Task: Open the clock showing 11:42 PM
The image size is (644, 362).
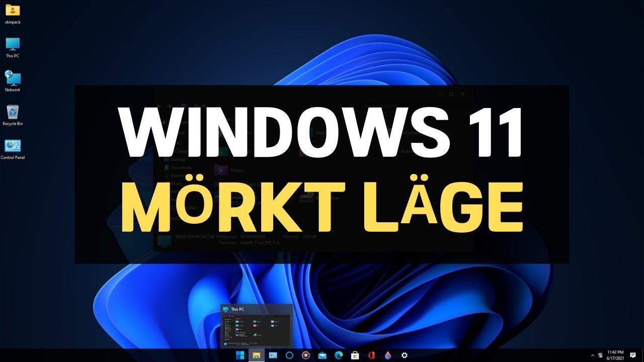Action: click(615, 355)
